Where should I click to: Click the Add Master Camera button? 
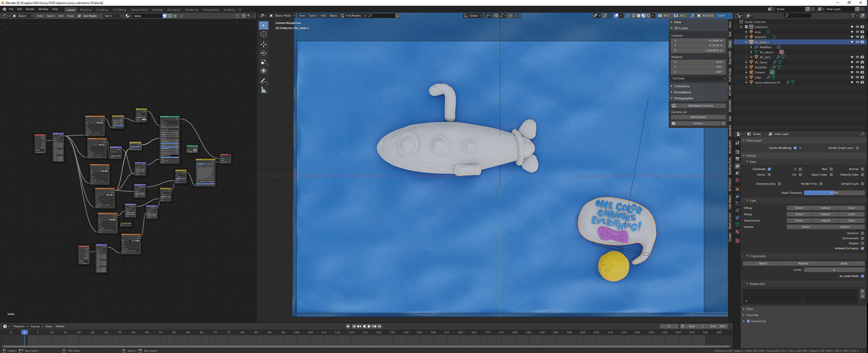pos(700,106)
